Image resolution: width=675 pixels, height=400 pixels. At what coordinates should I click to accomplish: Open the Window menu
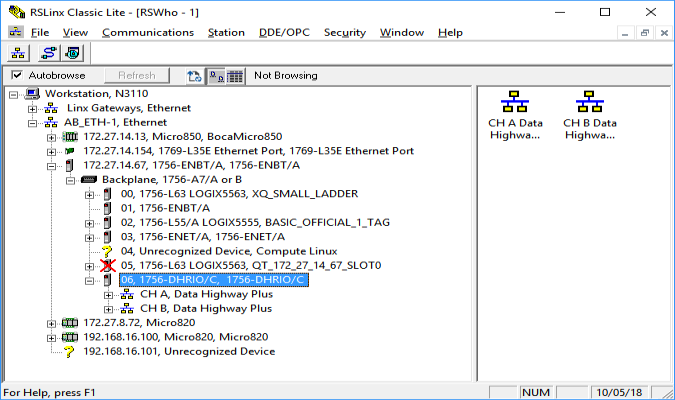click(x=402, y=33)
